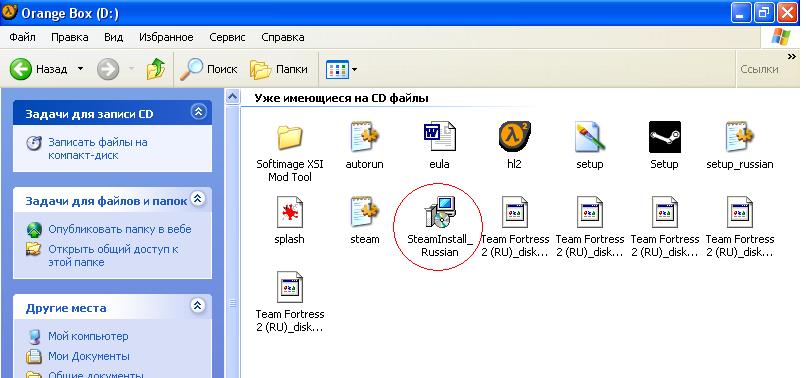The height and width of the screenshot is (378, 806).
Task: Select the eula Word document icon
Action: click(x=439, y=137)
